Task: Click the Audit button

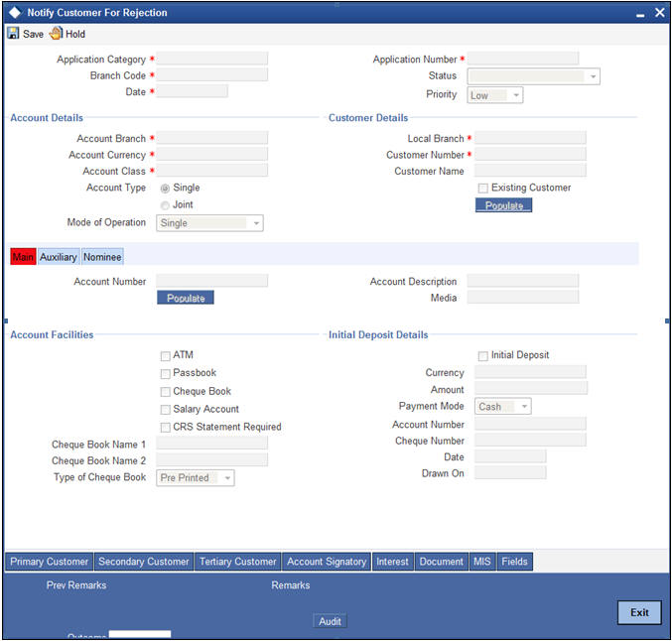Action: pos(330,621)
